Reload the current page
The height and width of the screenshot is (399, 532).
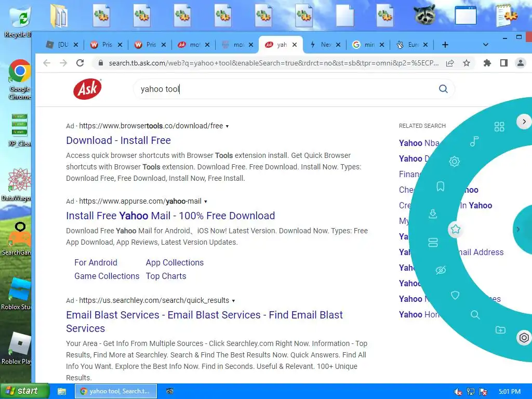coord(80,63)
